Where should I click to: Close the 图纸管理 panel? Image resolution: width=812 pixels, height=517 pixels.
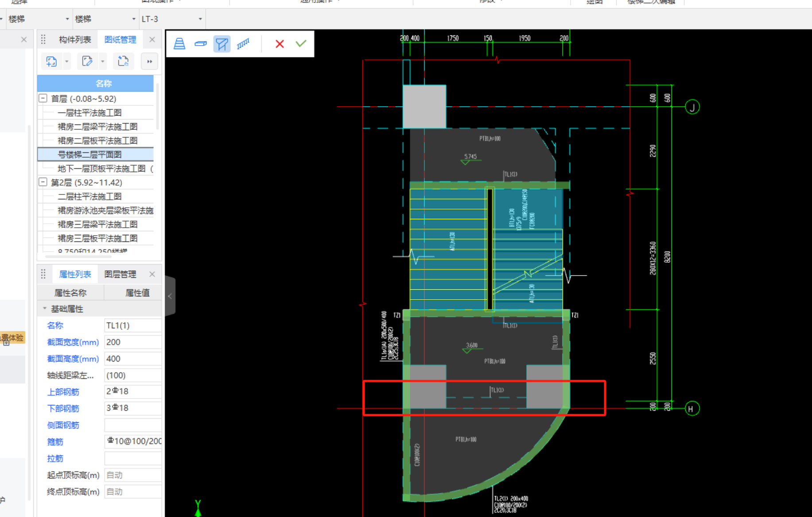tap(152, 39)
